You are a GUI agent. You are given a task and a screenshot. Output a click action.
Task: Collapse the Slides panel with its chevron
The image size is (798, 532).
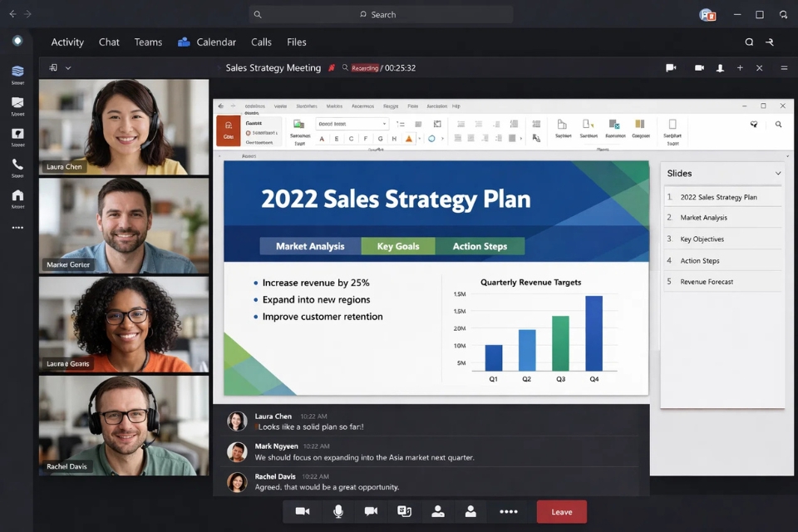coord(778,173)
